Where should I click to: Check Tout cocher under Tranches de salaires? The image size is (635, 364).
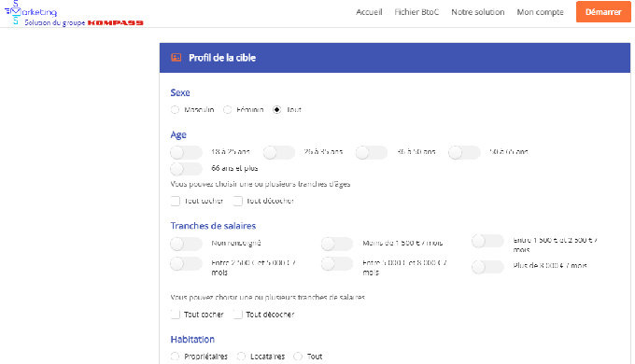pos(176,315)
